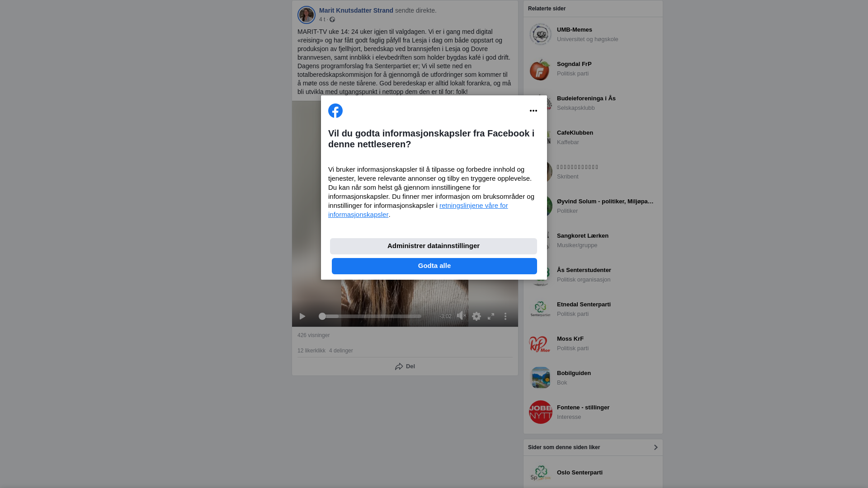The width and height of the screenshot is (868, 488).
Task: Click the Moss KrF logo
Action: pyautogui.click(x=540, y=343)
